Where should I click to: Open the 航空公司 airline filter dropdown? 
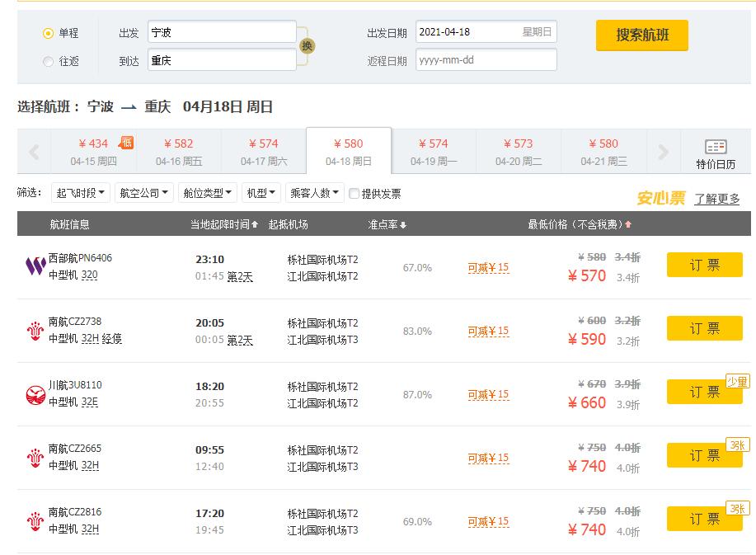[x=143, y=193]
